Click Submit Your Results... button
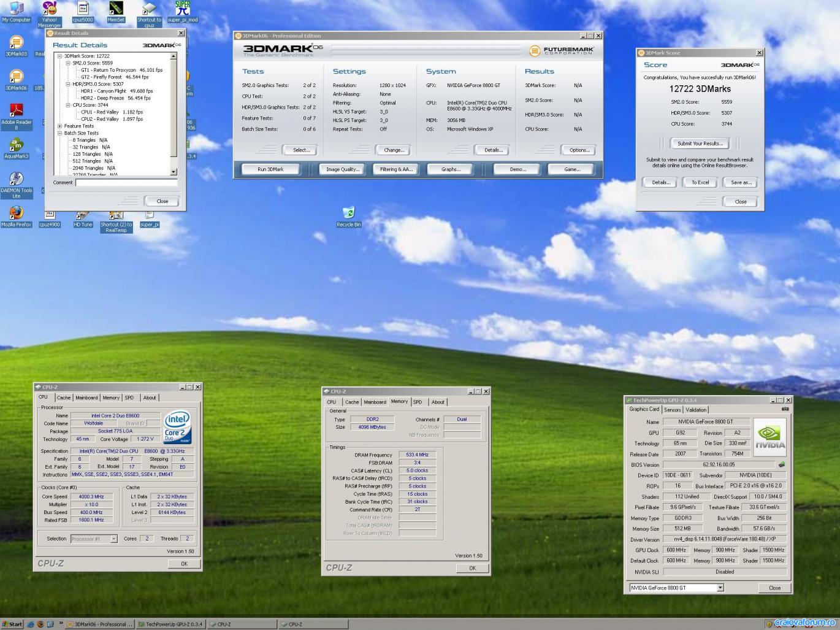This screenshot has height=630, width=840. coord(700,143)
